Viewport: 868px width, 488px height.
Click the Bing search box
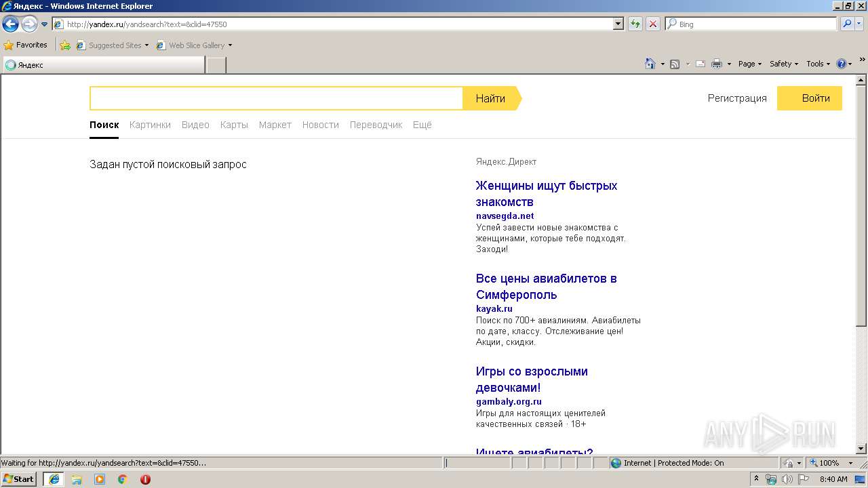[x=751, y=24]
